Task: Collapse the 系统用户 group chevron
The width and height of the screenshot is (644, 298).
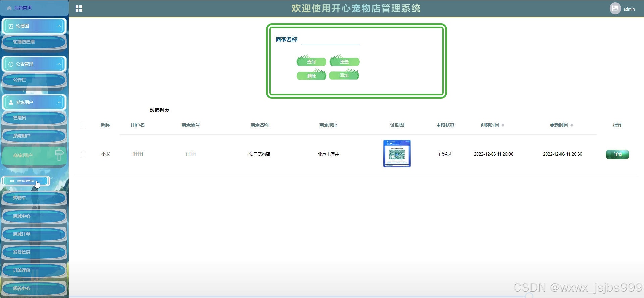Action: tap(59, 102)
